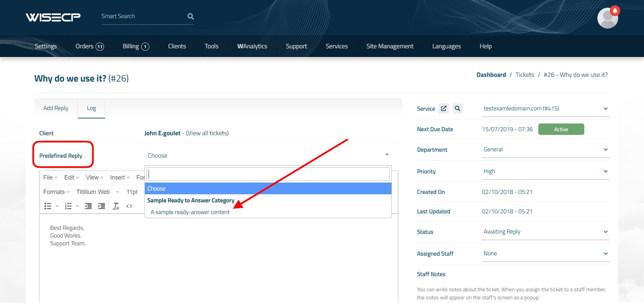Screen dimensions: 644x303
Task: Open the Settings menu
Action: click(46, 46)
